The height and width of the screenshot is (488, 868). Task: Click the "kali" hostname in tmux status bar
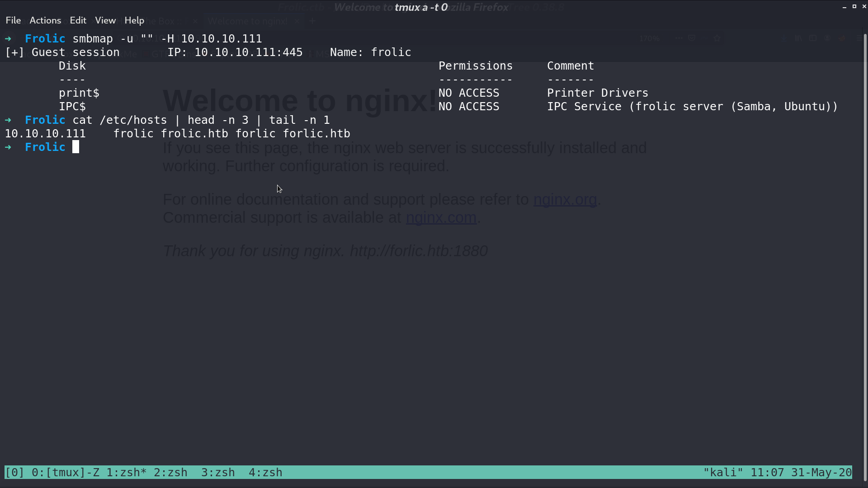[723, 472]
